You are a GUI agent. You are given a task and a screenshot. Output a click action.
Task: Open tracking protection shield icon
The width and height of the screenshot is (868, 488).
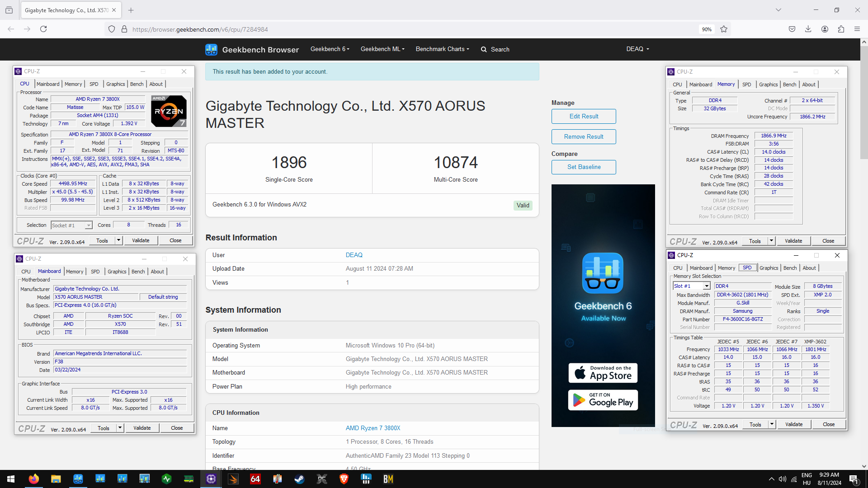112,29
